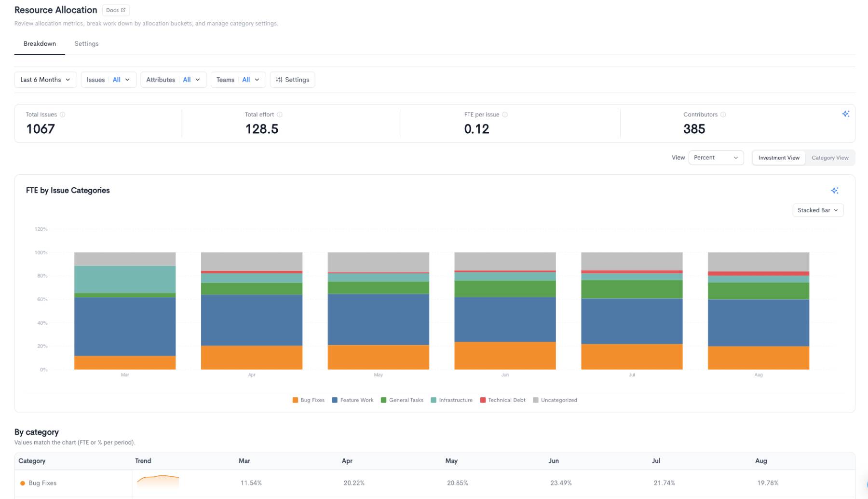Click the Contributors value 385

pyautogui.click(x=694, y=129)
